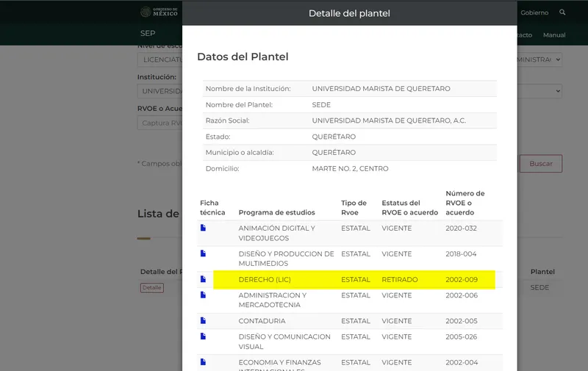Select the Estado value QUERÉTARO
588x371 pixels.
[x=334, y=137]
